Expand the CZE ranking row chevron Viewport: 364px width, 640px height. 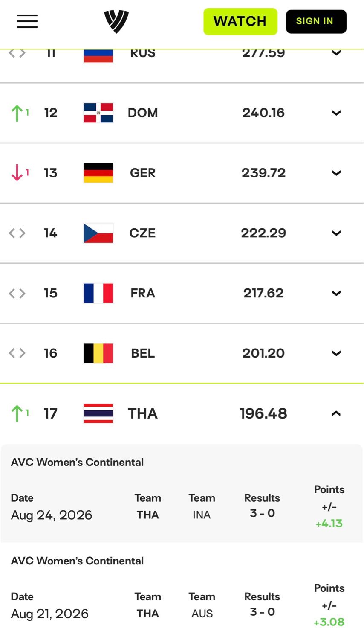(x=336, y=233)
